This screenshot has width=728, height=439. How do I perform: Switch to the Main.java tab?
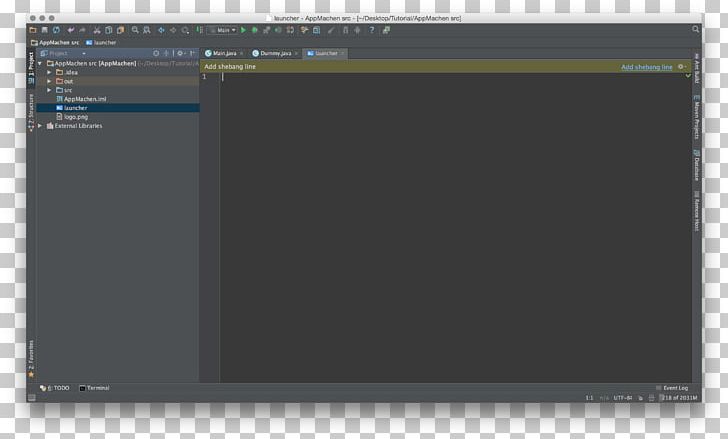tap(222, 53)
